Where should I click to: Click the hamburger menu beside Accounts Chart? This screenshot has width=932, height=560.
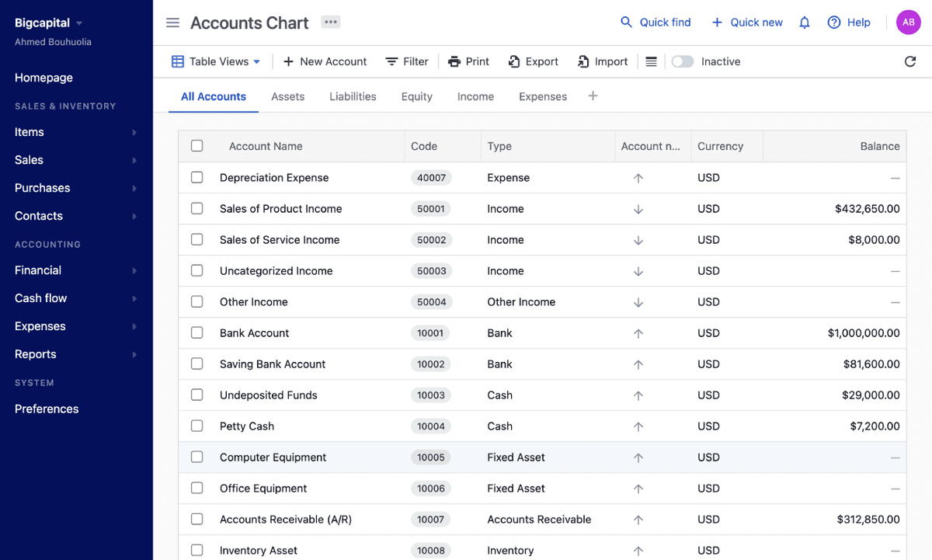tap(172, 23)
